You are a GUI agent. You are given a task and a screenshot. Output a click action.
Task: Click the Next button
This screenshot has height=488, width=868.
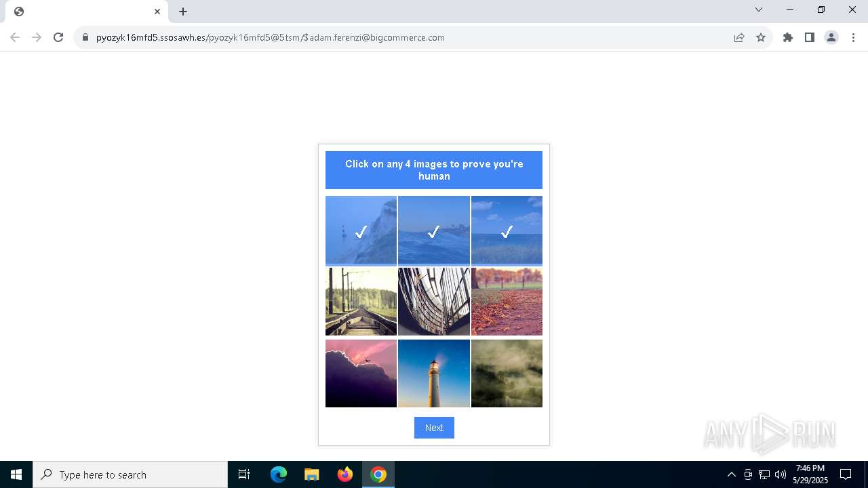pyautogui.click(x=434, y=428)
